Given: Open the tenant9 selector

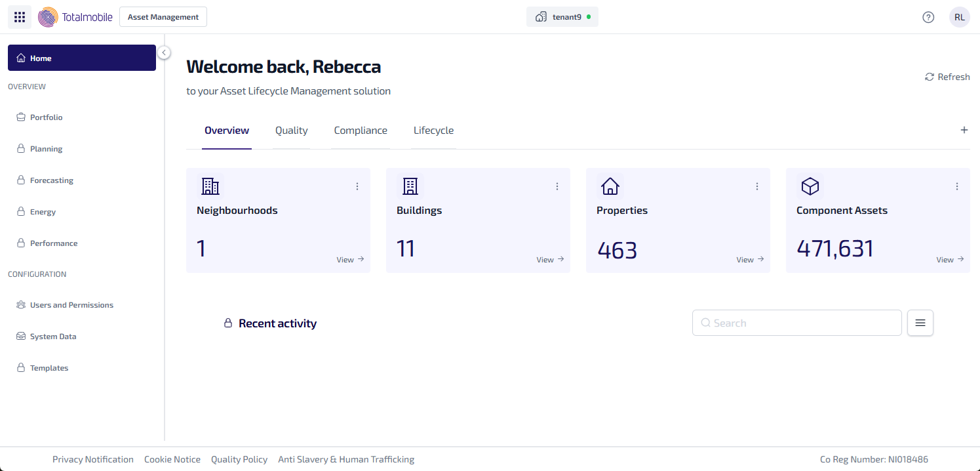Looking at the screenshot, I should click(x=562, y=17).
